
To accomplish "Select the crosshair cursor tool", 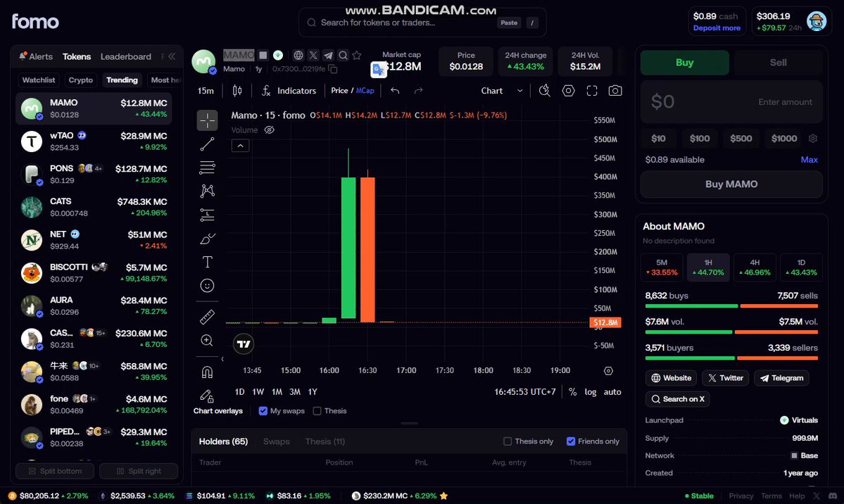I will point(207,120).
